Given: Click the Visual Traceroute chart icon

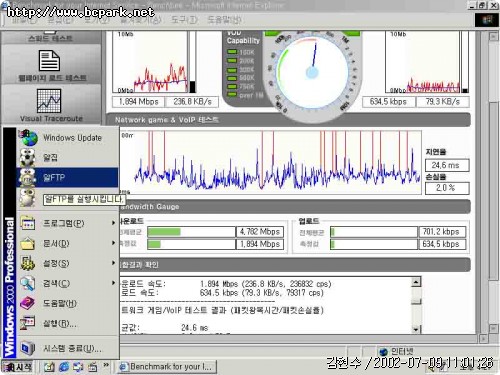Looking at the screenshot, I should point(49,101).
